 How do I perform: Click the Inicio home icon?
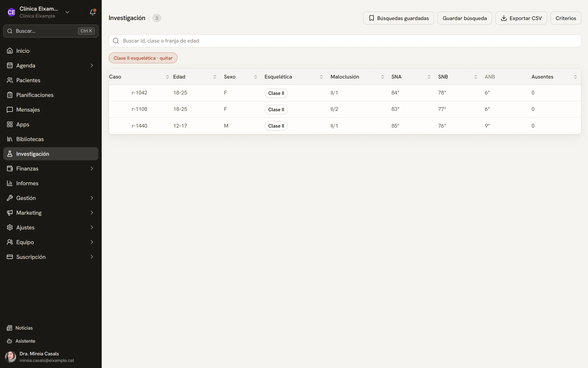pos(10,51)
